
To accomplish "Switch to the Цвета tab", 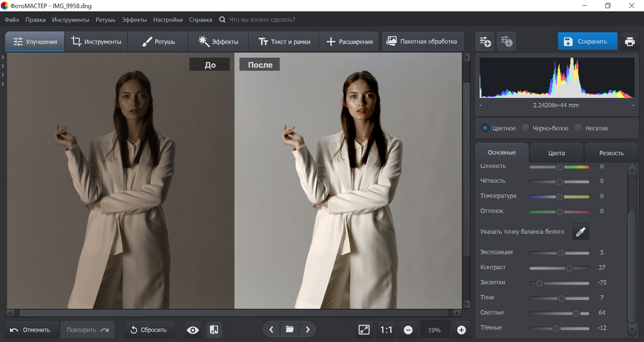I will [556, 153].
